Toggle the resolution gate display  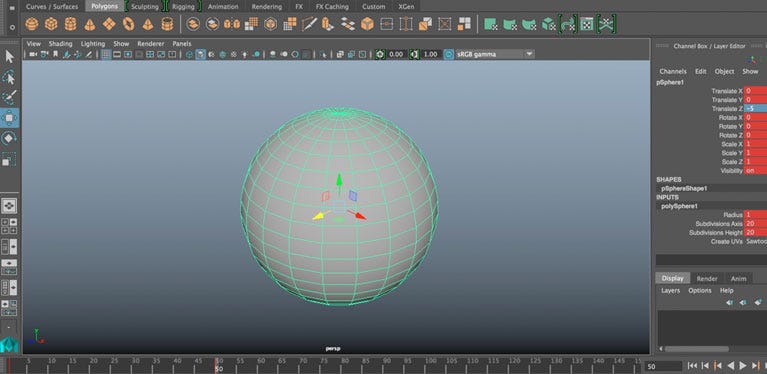[128, 54]
